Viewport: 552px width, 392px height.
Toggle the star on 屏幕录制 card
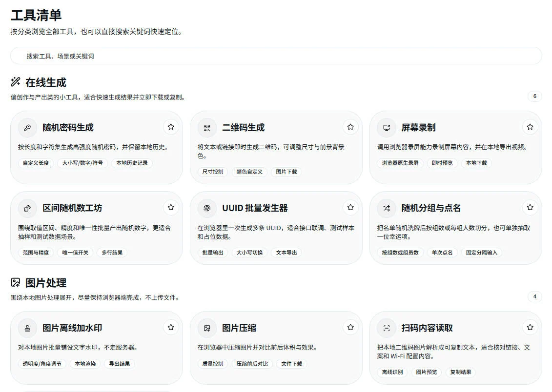click(x=530, y=126)
